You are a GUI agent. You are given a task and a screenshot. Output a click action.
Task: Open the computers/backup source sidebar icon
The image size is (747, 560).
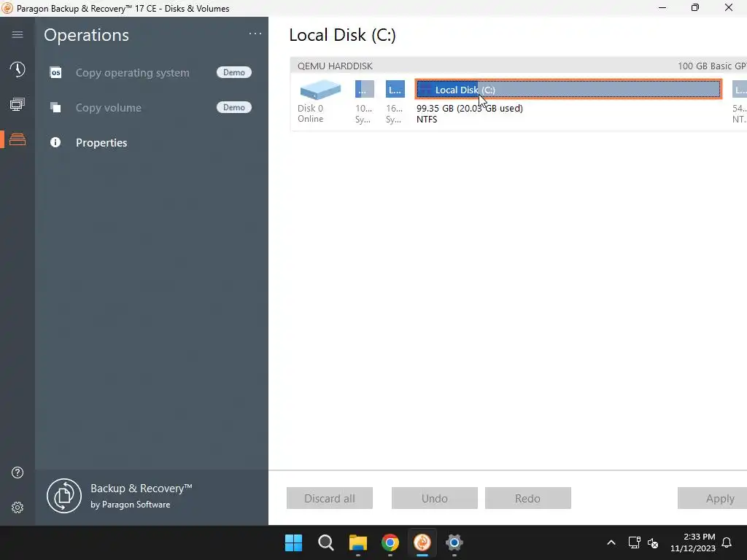[18, 104]
